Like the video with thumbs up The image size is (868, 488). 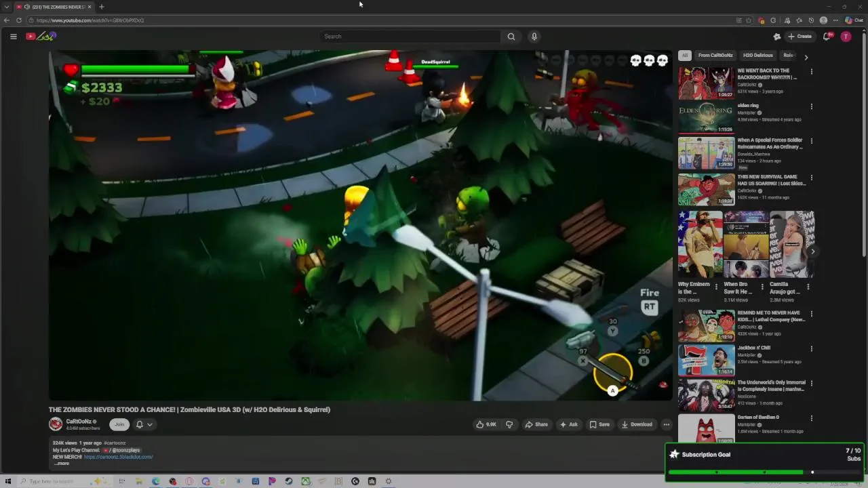486,424
